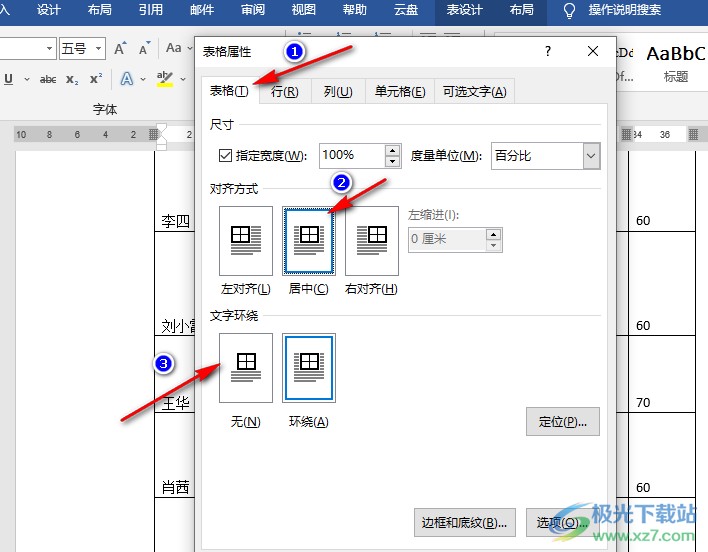Click table cell containing 李四
Screen dimensions: 708x552
(175, 221)
